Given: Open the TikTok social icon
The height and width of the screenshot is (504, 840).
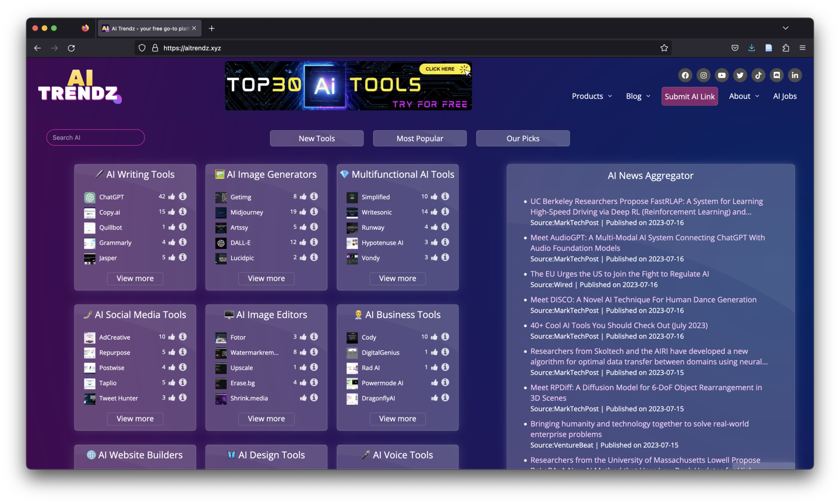Looking at the screenshot, I should pos(758,75).
